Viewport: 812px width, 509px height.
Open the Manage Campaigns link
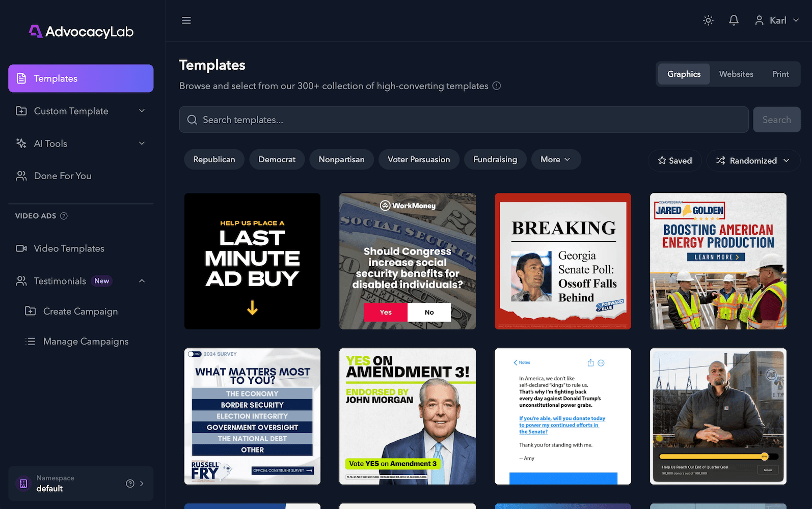point(86,341)
